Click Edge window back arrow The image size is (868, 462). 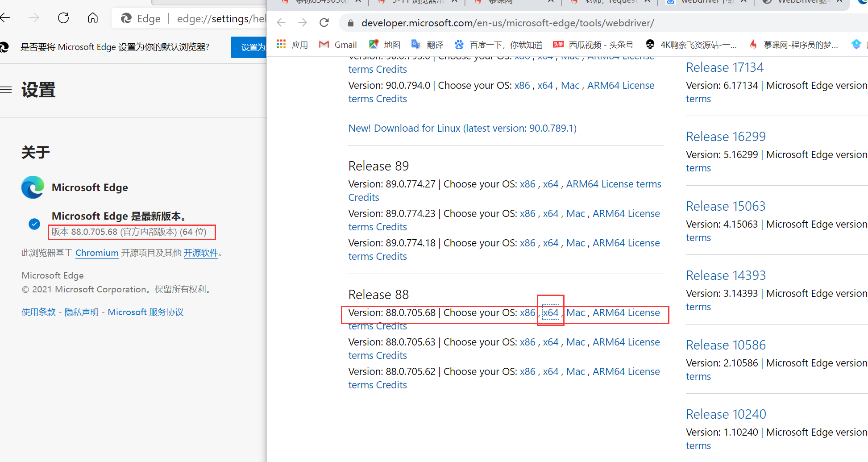(x=5, y=18)
